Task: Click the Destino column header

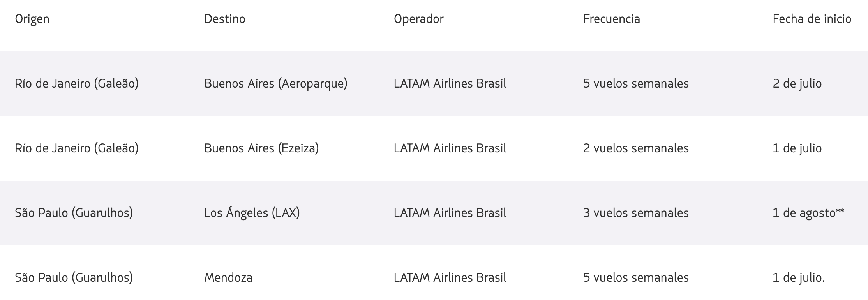Action: point(225,19)
